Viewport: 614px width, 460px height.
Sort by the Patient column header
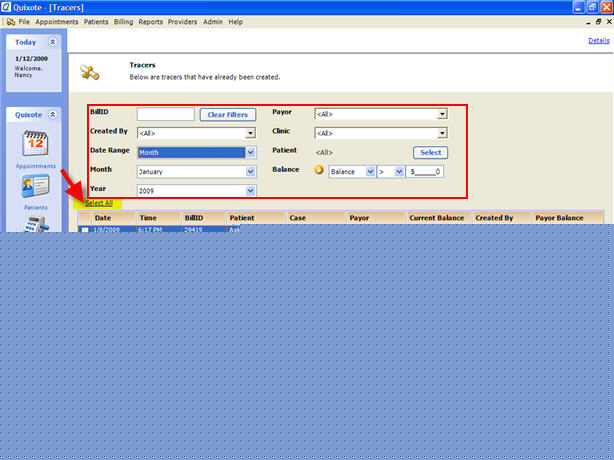tap(256, 218)
